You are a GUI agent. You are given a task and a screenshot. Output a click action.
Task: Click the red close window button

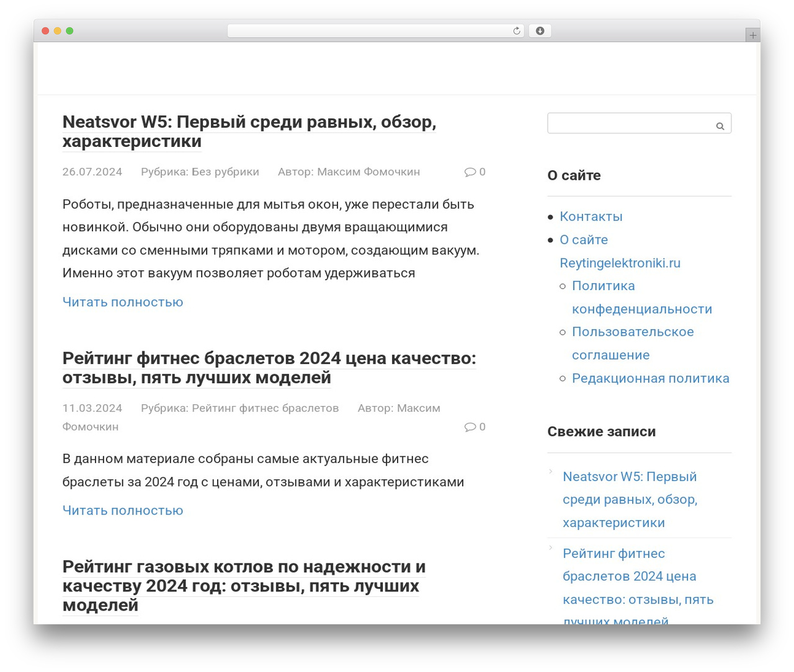[45, 31]
